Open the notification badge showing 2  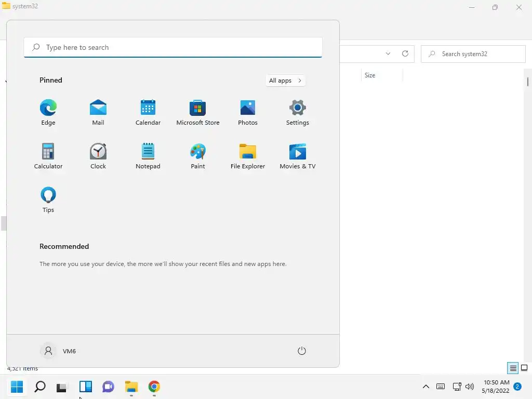point(517,386)
